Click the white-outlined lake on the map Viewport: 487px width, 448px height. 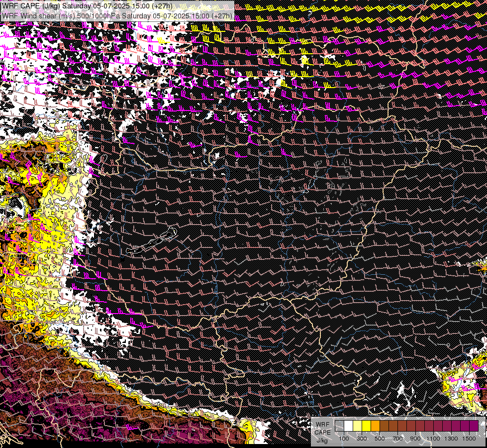[x=152, y=241]
